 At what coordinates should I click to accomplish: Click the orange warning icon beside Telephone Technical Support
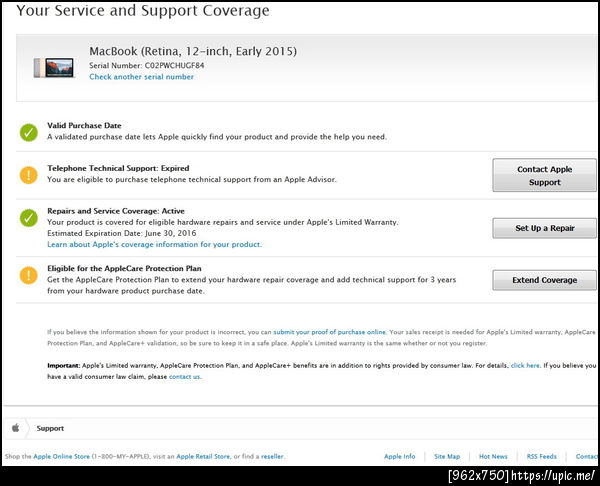(x=29, y=175)
